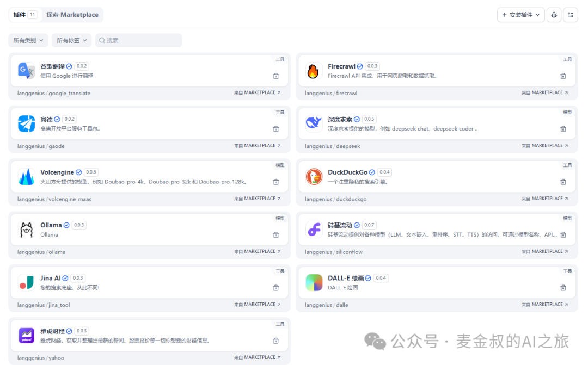Select the Volcengine plugin title
The image size is (588, 365).
coord(57,172)
